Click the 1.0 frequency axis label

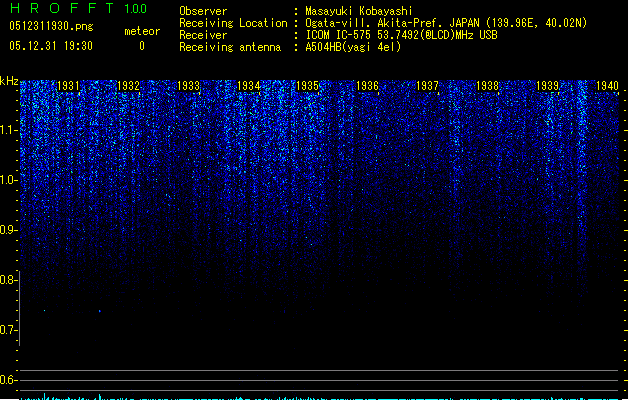8,180
